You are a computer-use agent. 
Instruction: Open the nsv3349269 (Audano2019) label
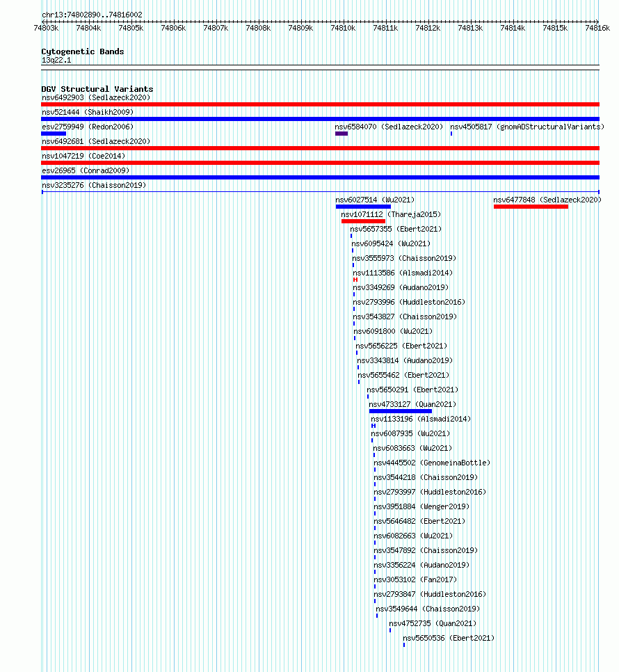point(401,287)
